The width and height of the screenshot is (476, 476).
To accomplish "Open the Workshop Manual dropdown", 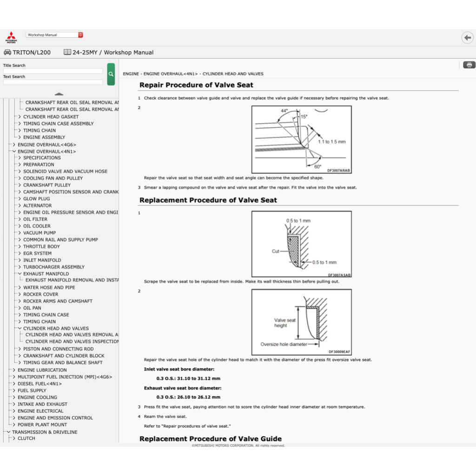I will click(x=55, y=35).
